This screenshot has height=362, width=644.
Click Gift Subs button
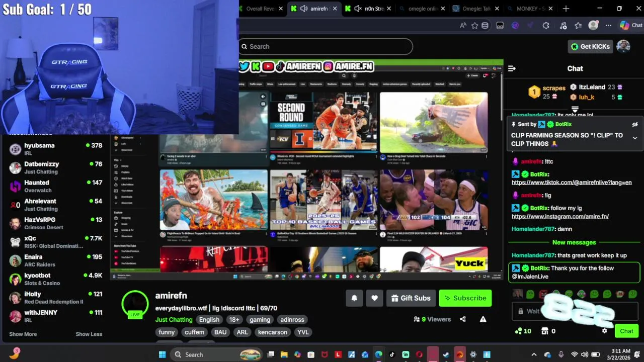pyautogui.click(x=411, y=298)
